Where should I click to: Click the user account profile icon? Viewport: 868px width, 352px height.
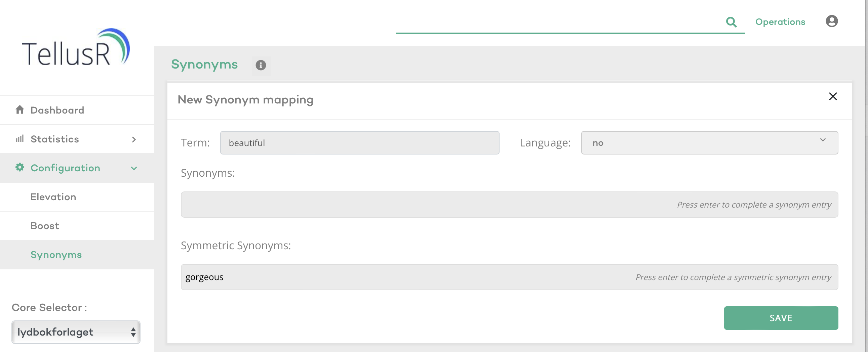(x=832, y=21)
